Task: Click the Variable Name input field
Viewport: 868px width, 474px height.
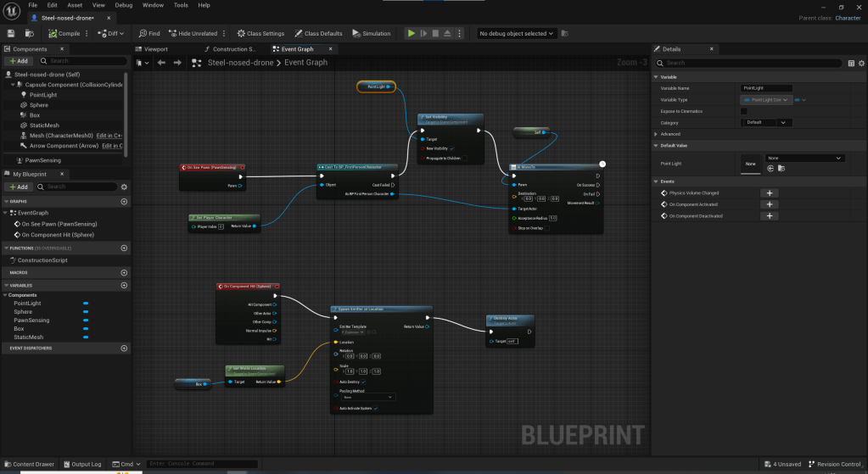Action: [766, 88]
